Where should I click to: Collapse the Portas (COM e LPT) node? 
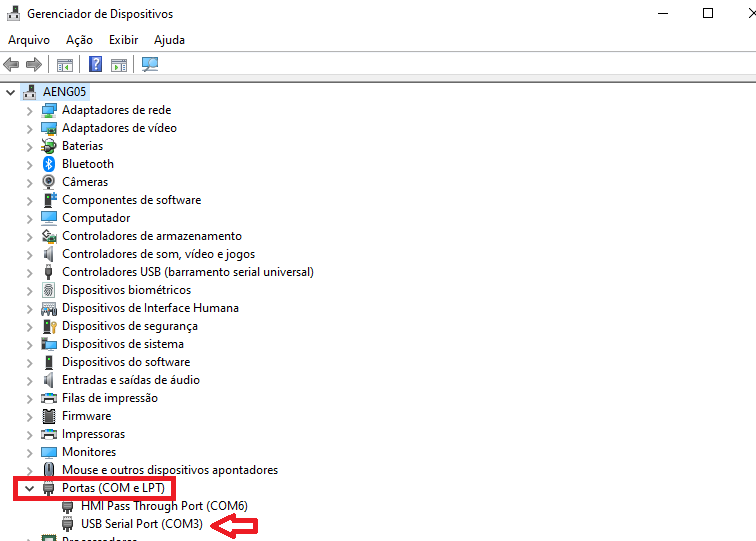(29, 489)
